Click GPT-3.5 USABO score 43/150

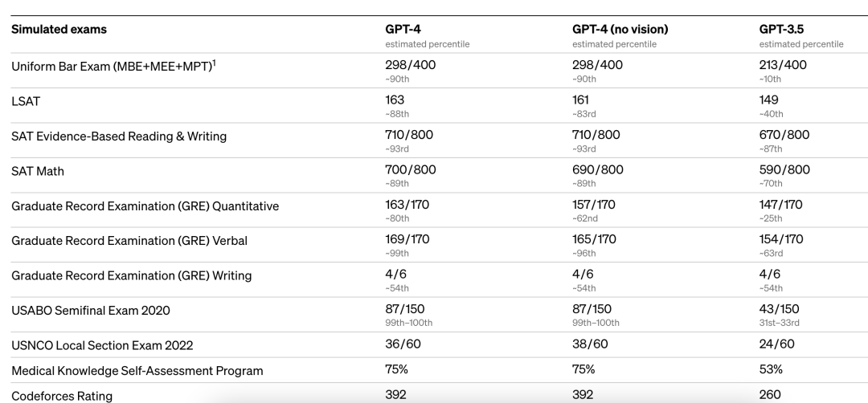(x=779, y=309)
